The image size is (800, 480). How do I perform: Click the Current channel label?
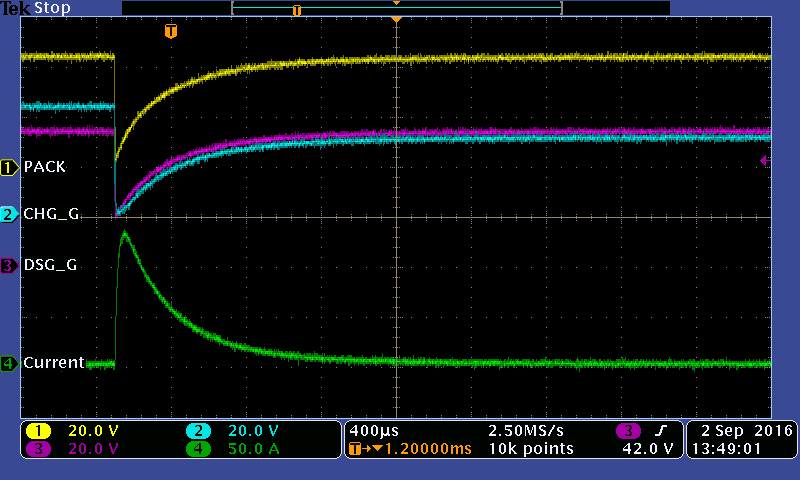(x=54, y=363)
